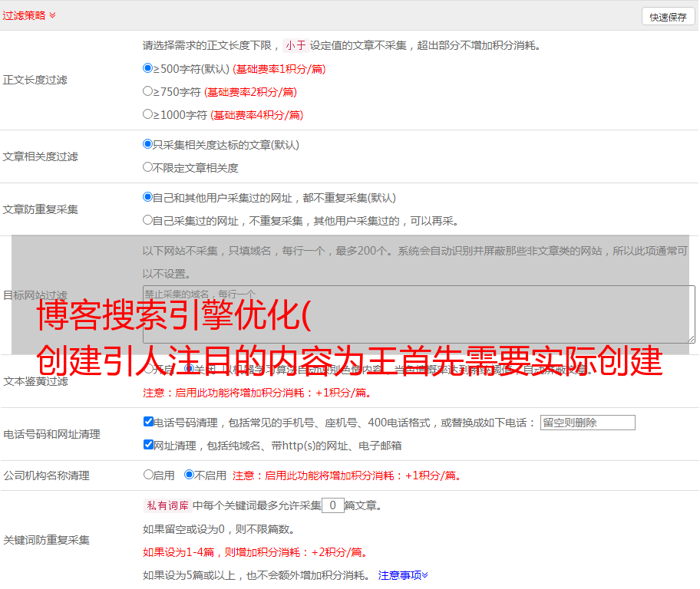Choose 不限定文章相关度 option
Screen dimensions: 700x589
(148, 167)
